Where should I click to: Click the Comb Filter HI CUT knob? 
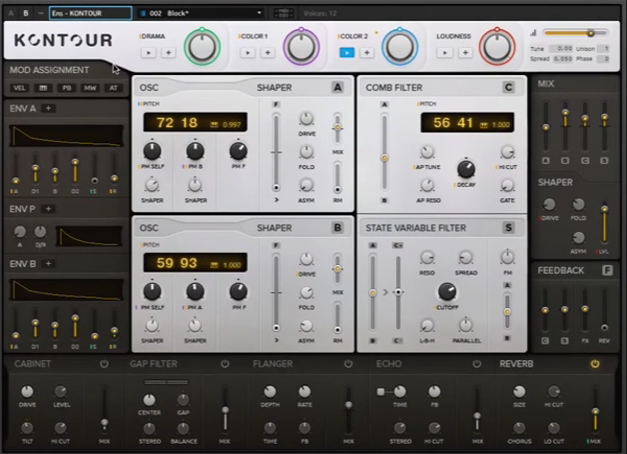(507, 152)
